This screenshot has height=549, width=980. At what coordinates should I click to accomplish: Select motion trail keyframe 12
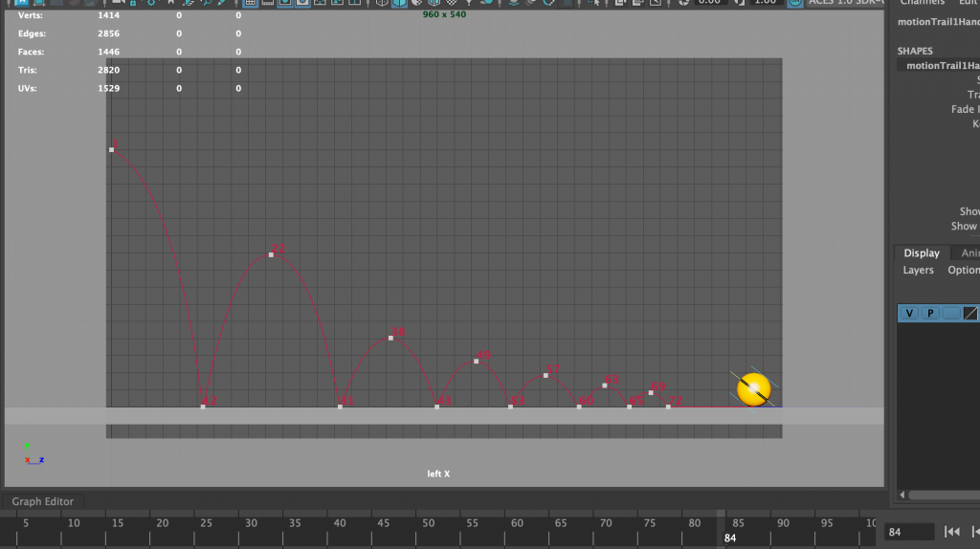pos(203,406)
